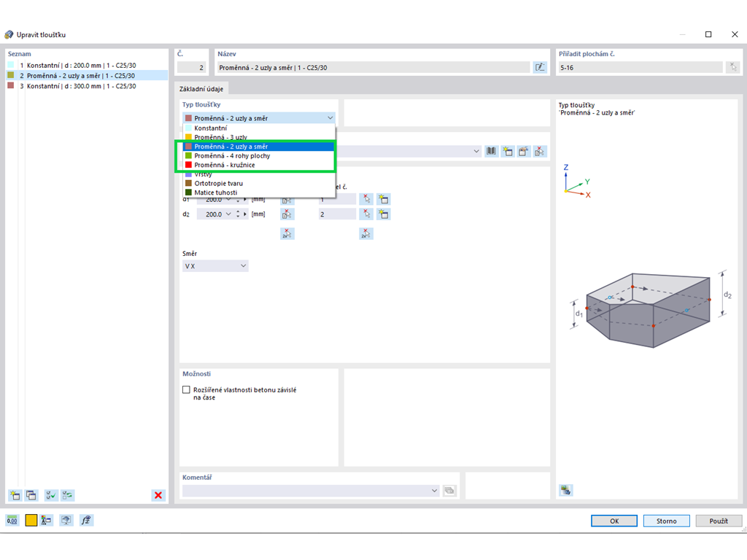Click the invert selection icon below the list

pyautogui.click(x=68, y=495)
